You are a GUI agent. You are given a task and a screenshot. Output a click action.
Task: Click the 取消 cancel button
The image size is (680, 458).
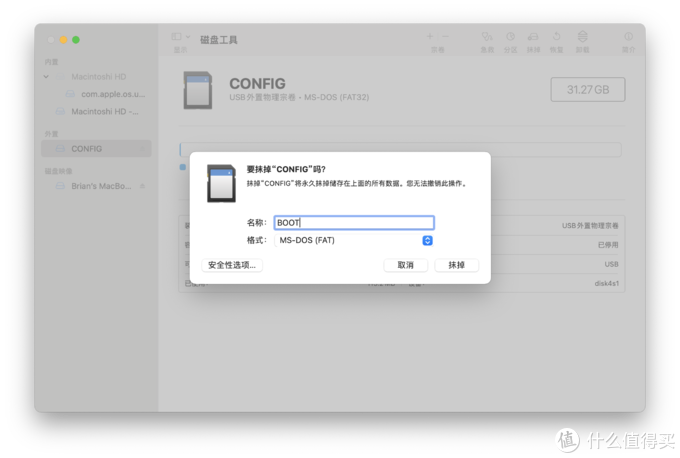405,265
